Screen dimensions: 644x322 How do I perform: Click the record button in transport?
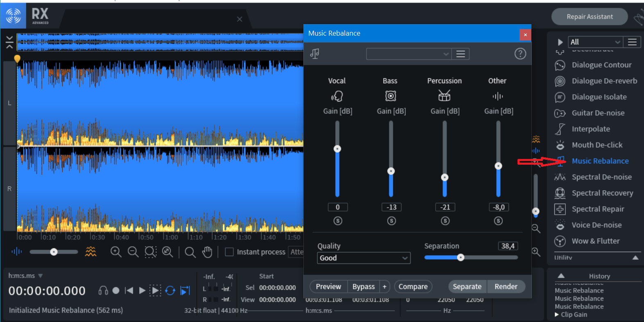[116, 290]
